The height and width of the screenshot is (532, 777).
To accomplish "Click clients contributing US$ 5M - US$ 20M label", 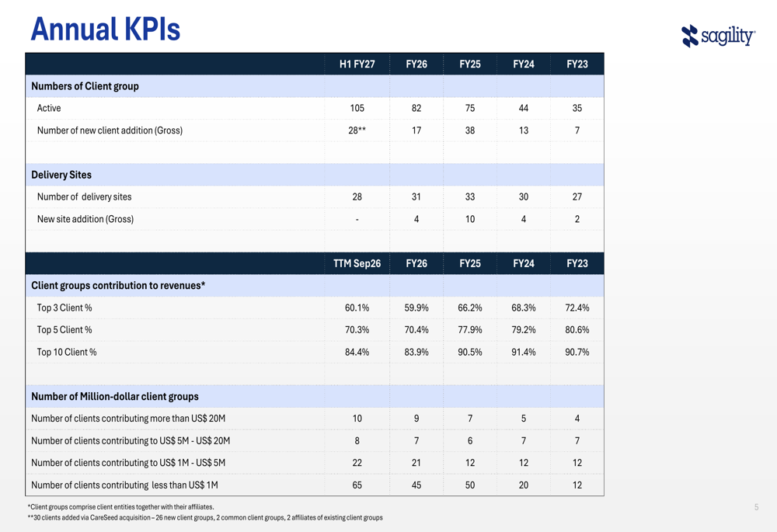I will (131, 441).
